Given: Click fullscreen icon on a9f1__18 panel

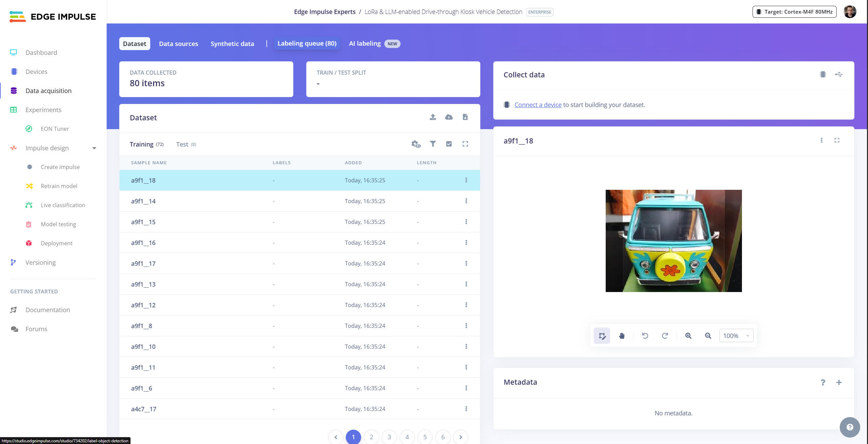Looking at the screenshot, I should [x=837, y=140].
